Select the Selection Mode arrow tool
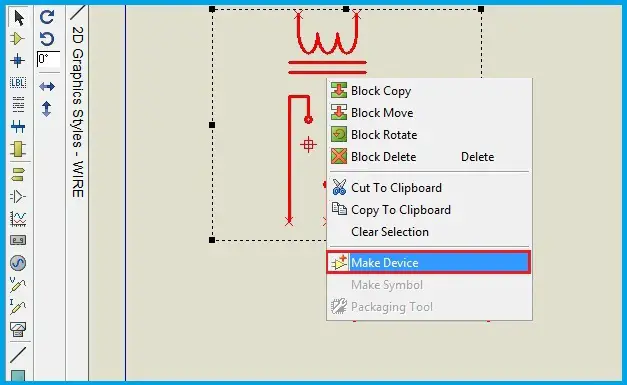The image size is (627, 385). click(18, 18)
